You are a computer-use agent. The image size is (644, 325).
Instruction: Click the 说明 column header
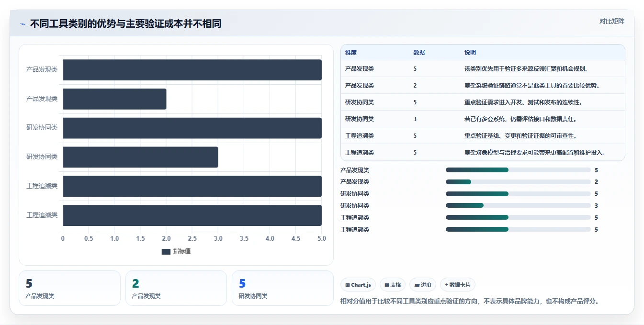470,53
